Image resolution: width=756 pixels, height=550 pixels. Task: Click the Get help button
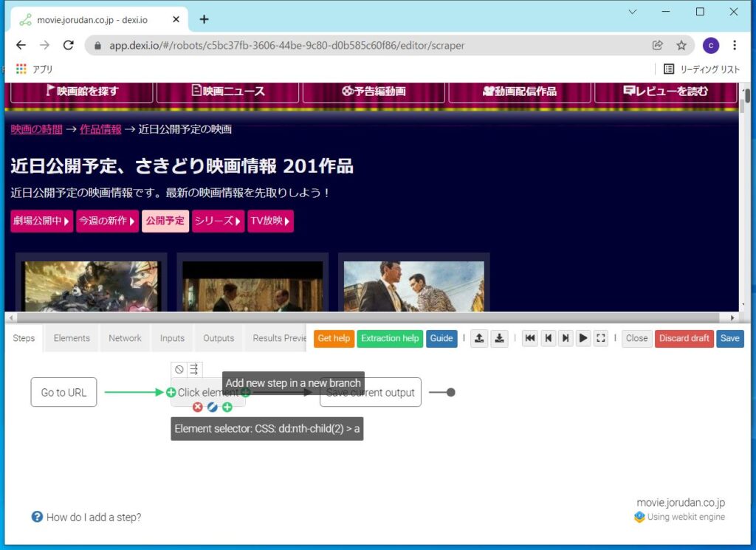[x=334, y=338]
